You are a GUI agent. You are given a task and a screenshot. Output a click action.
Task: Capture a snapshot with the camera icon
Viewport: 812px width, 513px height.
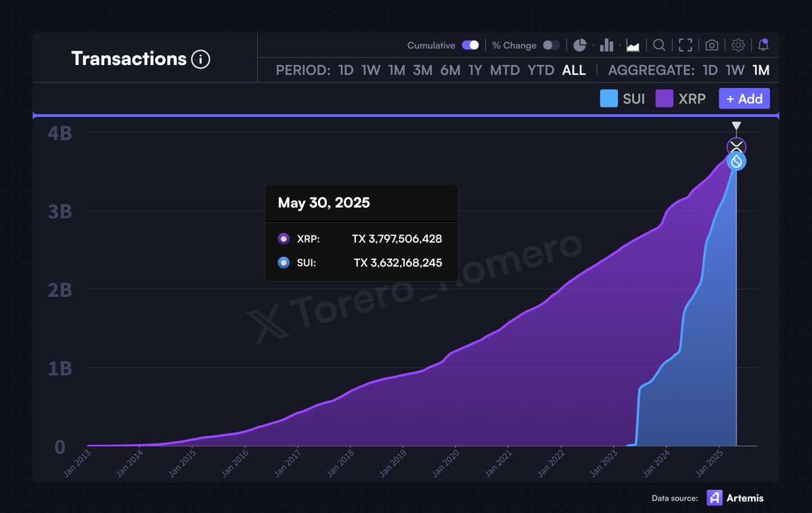(x=710, y=45)
